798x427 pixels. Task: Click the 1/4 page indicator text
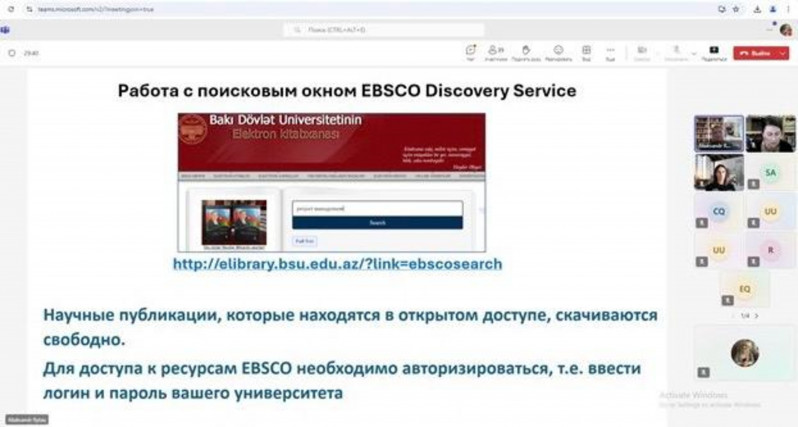(745, 316)
